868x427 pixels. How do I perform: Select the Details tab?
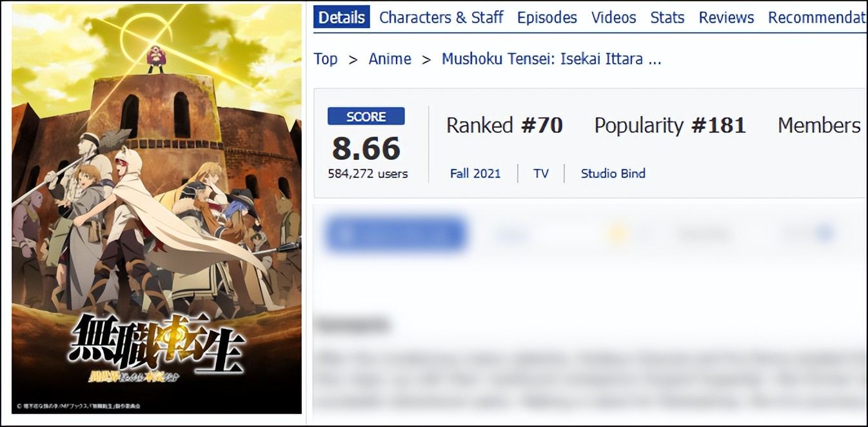tap(342, 17)
